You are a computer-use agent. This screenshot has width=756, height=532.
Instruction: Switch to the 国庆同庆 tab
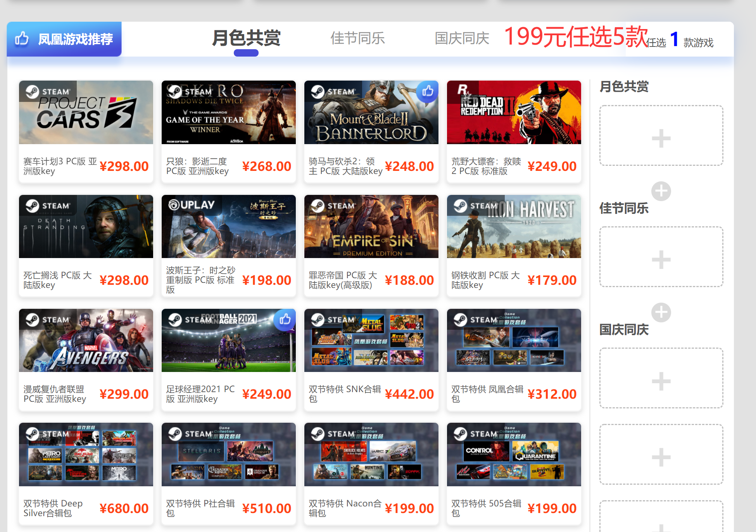[462, 38]
